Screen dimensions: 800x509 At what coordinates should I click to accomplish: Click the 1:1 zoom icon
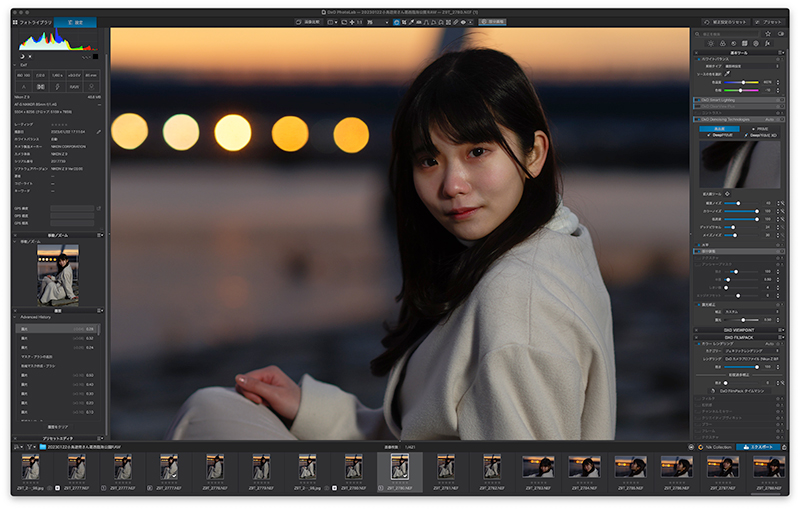click(x=359, y=22)
